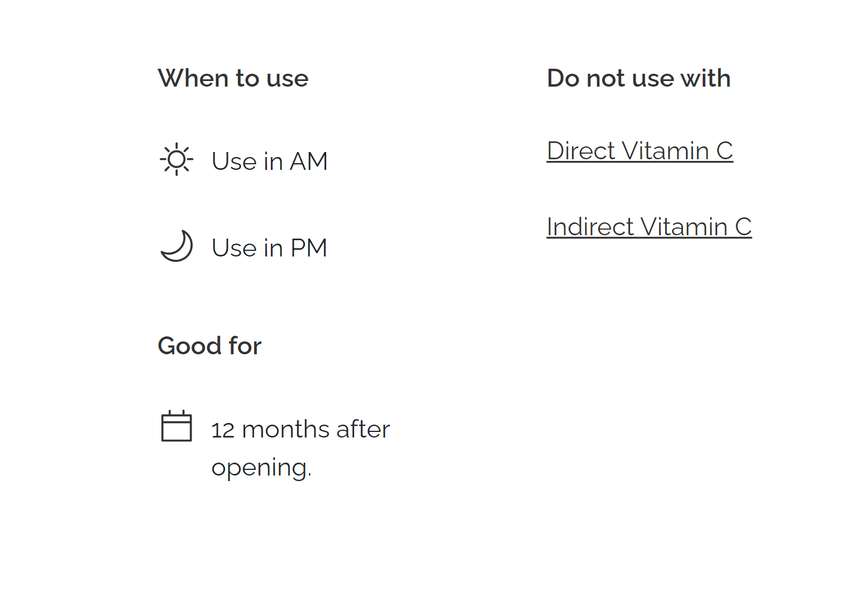Click the 'Use in AM' label

(269, 161)
